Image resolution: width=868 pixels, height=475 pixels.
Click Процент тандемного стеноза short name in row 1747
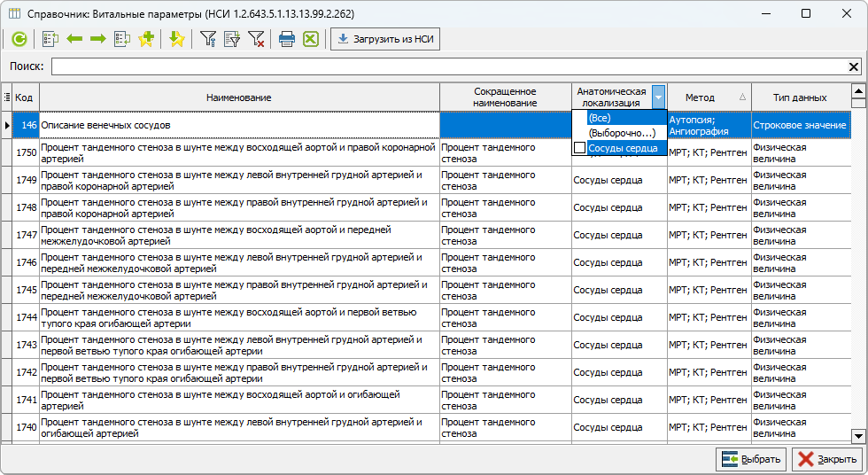(x=506, y=236)
